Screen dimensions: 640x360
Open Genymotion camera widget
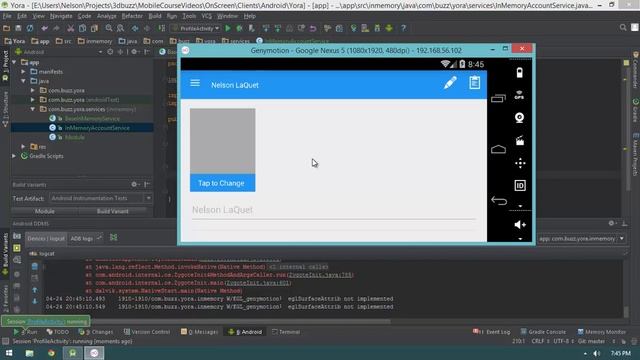click(x=519, y=118)
